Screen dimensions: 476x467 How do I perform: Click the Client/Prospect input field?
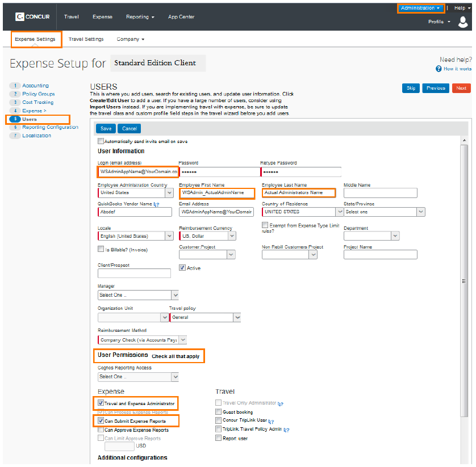(x=134, y=274)
